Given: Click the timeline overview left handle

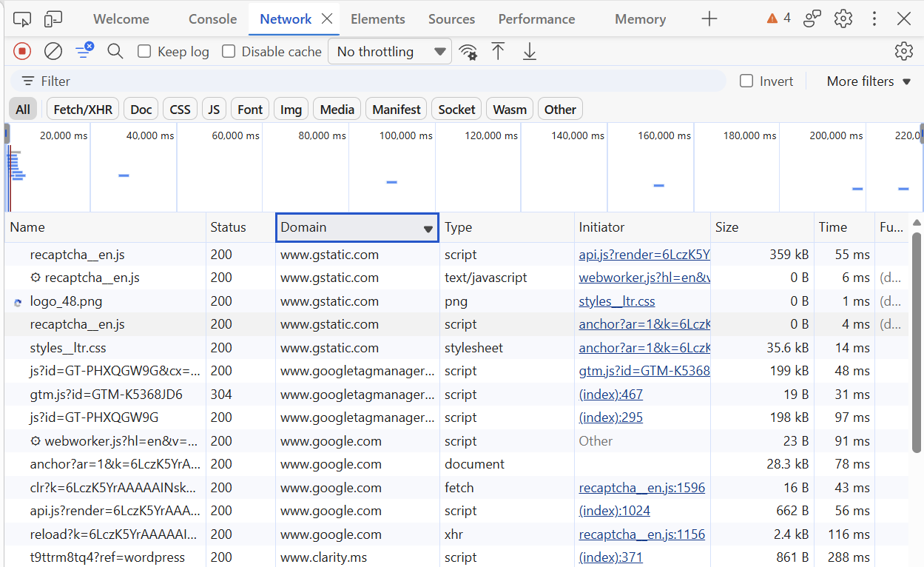Looking at the screenshot, I should point(7,134).
